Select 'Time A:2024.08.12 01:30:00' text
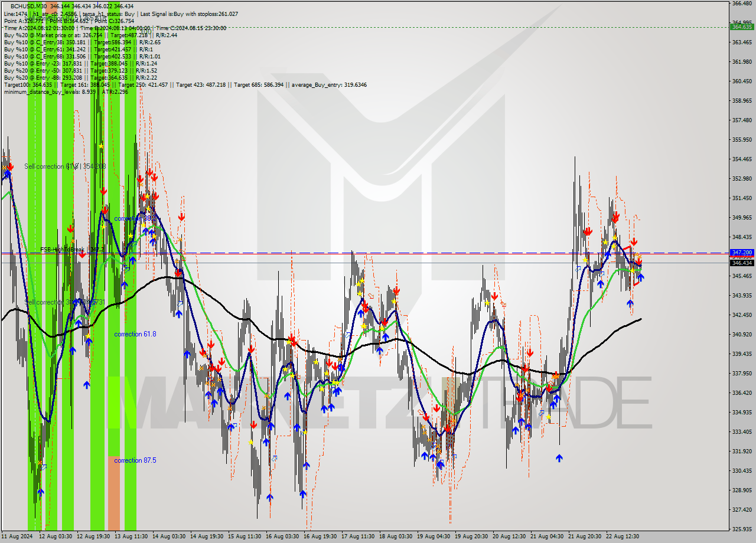The width and height of the screenshot is (756, 543). click(39, 28)
